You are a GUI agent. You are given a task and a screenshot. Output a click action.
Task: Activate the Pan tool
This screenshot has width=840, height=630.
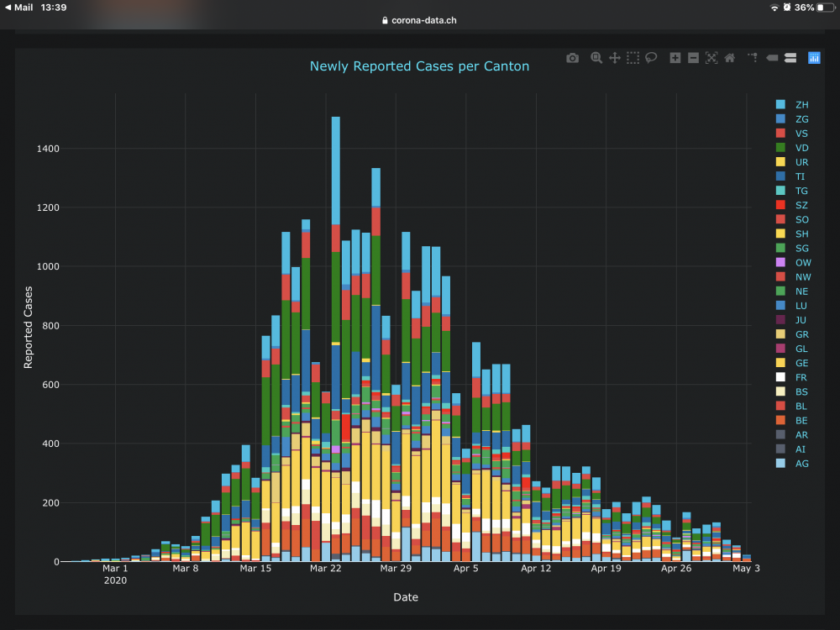click(x=615, y=58)
